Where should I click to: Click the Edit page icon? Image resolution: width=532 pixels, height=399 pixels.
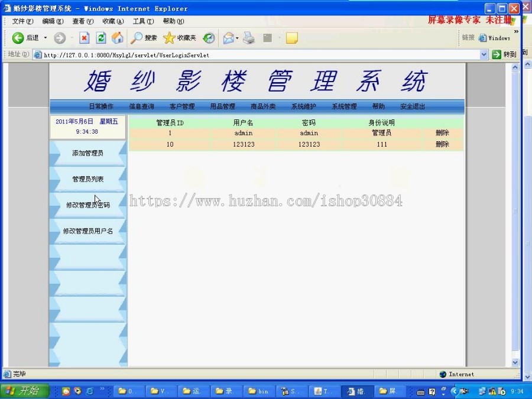pos(267,37)
